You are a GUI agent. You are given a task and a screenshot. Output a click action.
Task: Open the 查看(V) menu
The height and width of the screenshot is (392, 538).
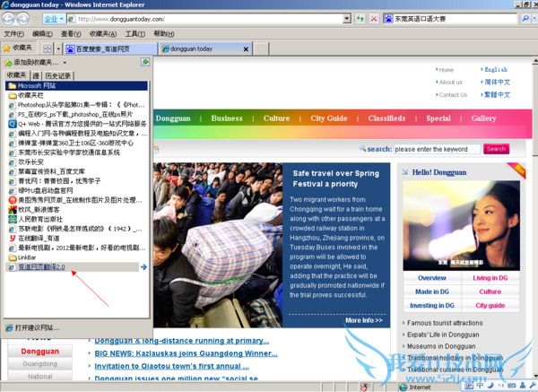tap(71, 34)
